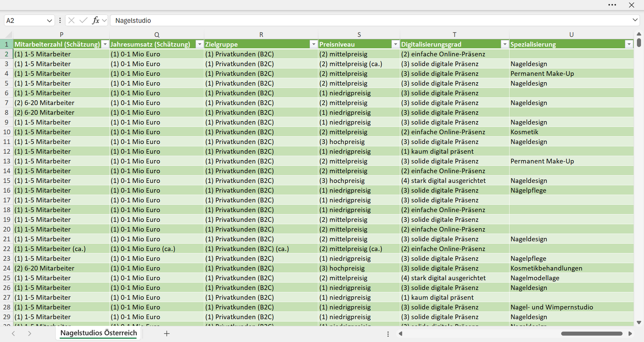644x342 pixels.
Task: Click the formula bar containing Nagelstudio
Action: [370, 20]
